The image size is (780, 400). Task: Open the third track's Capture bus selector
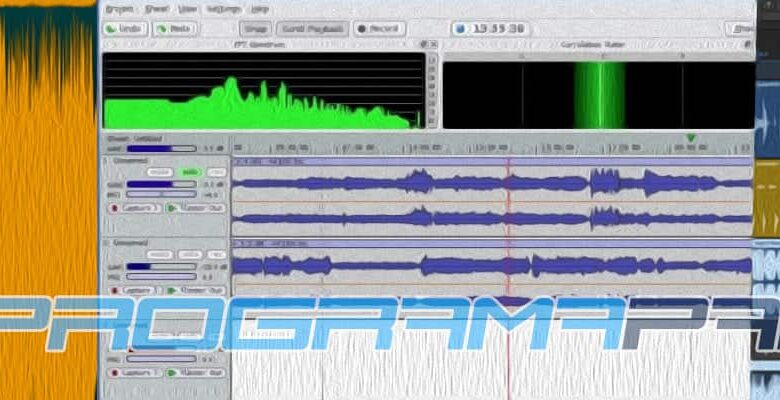pos(141,372)
